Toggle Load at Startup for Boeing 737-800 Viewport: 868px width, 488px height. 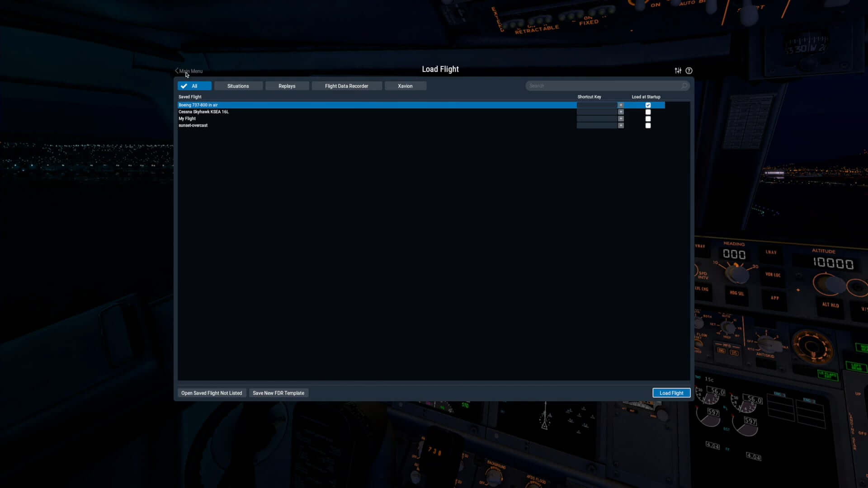point(647,105)
